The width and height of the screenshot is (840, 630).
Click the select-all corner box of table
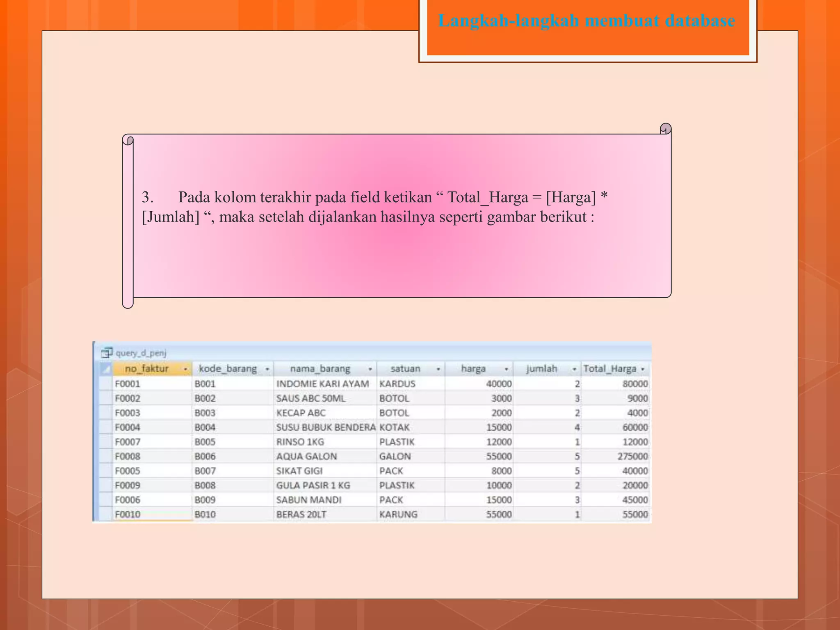click(106, 369)
